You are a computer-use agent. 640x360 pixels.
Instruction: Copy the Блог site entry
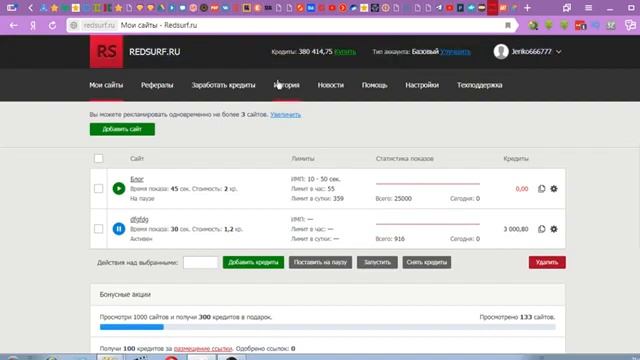tap(541, 189)
